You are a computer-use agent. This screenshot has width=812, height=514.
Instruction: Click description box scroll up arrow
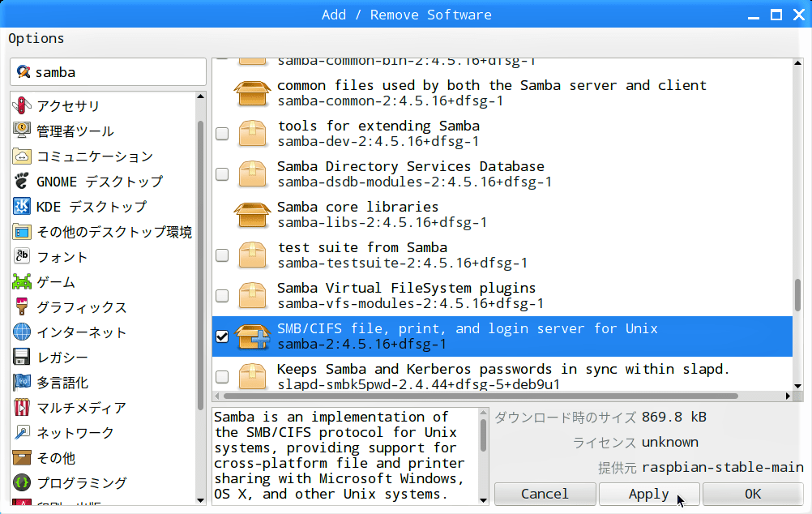click(x=484, y=413)
